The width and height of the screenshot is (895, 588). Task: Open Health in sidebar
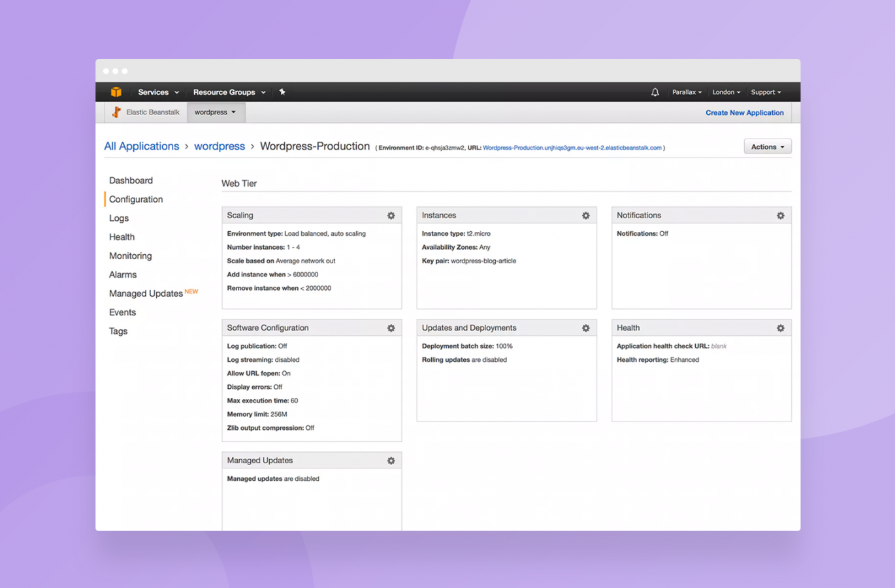tap(122, 237)
